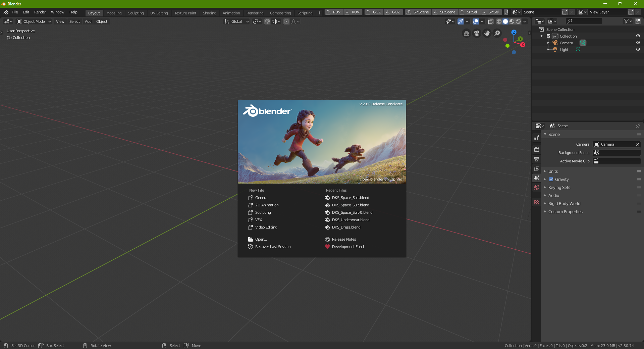
Task: Toggle the camera view icon in viewport
Action: point(477,33)
